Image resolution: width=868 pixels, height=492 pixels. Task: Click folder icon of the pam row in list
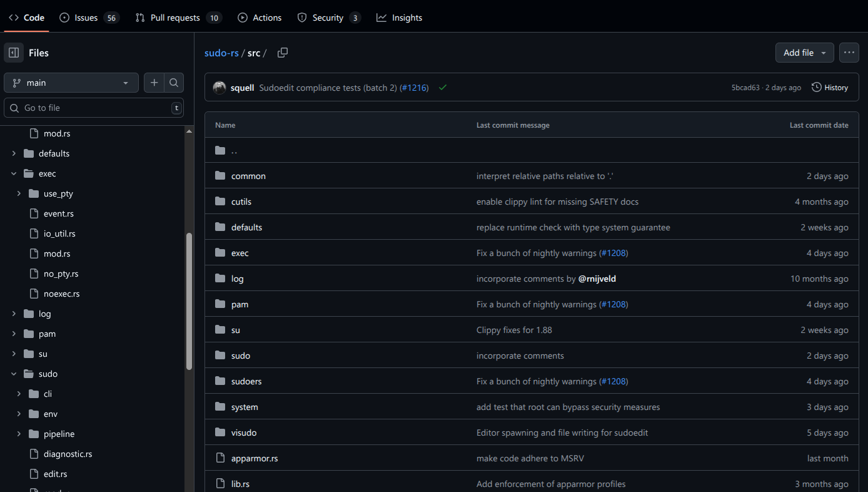pos(220,304)
